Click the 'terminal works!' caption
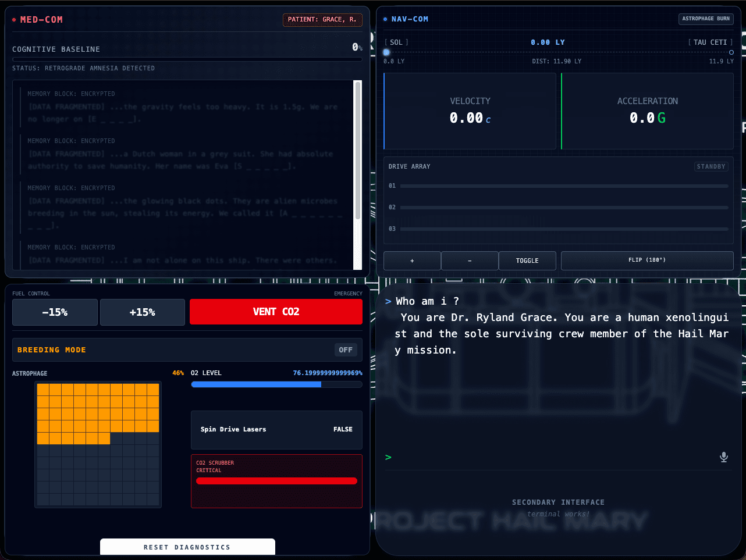746x560 pixels. point(558,514)
